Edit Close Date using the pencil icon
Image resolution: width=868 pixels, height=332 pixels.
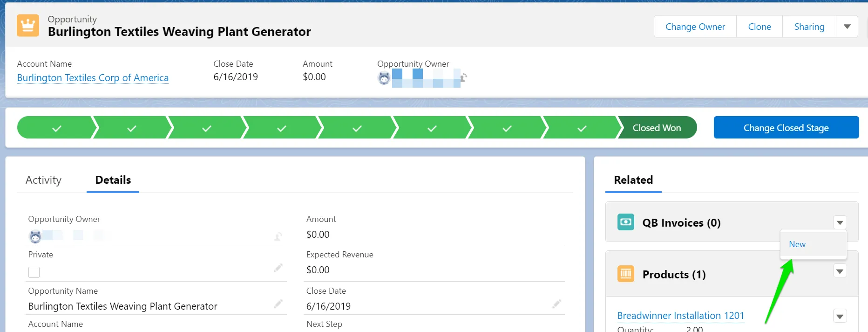pyautogui.click(x=556, y=304)
